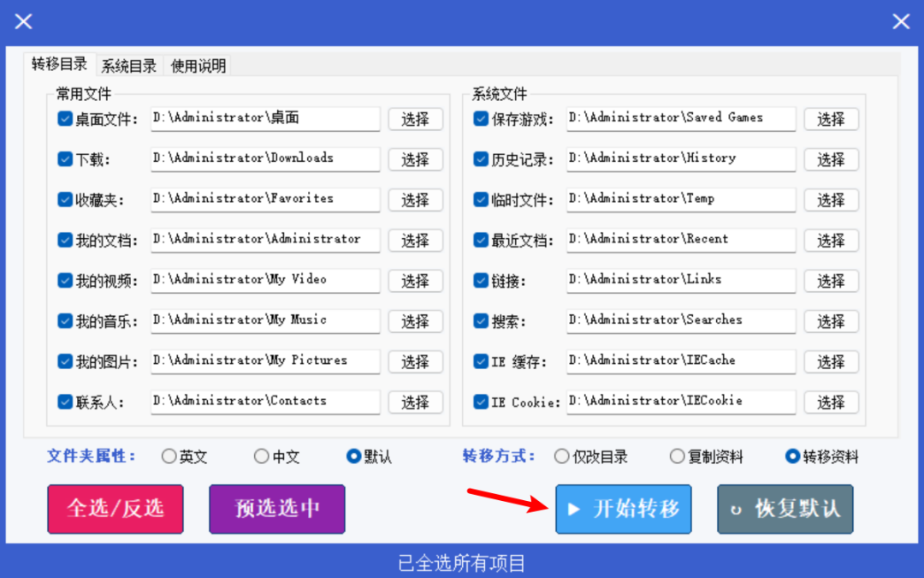The image size is (924, 578).
Task: Close the dialog with the top-right X icon
Action: click(x=900, y=21)
